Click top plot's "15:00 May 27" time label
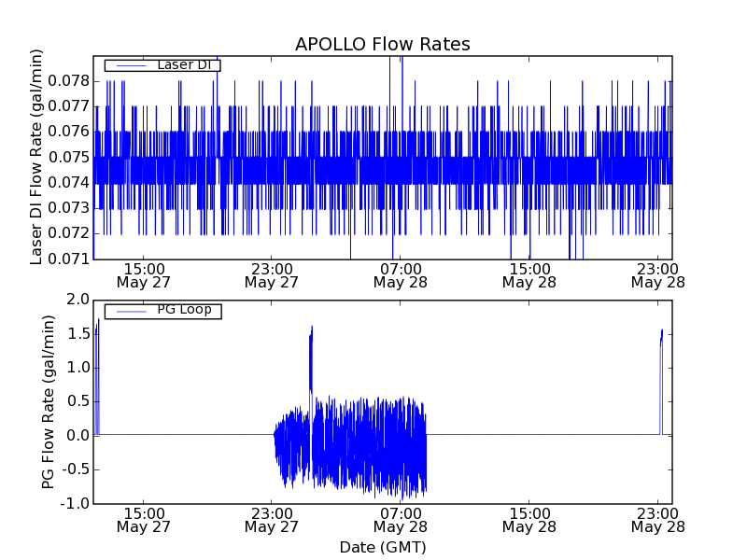The image size is (747, 560). coord(142,274)
